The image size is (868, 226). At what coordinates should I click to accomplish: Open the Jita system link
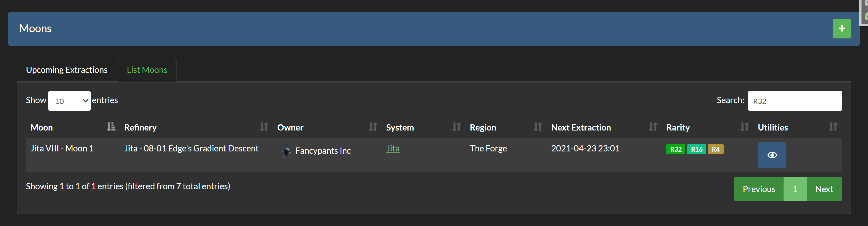pyautogui.click(x=392, y=148)
